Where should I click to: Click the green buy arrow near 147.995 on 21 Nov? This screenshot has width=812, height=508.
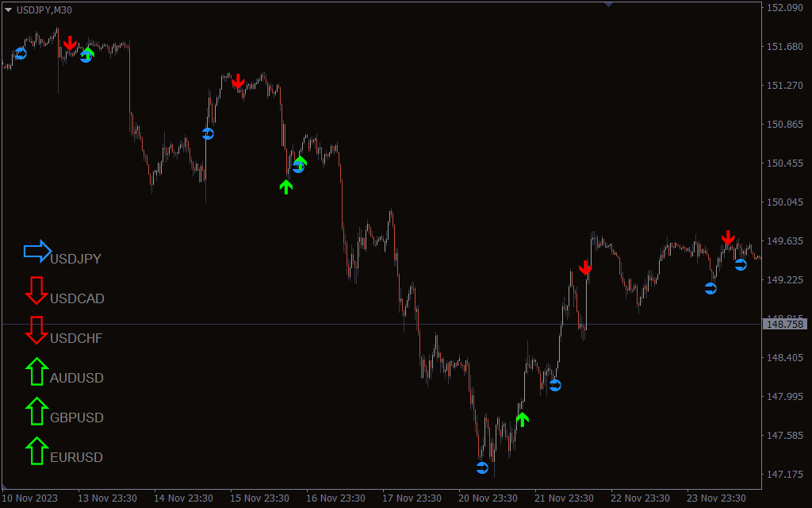[x=523, y=419]
